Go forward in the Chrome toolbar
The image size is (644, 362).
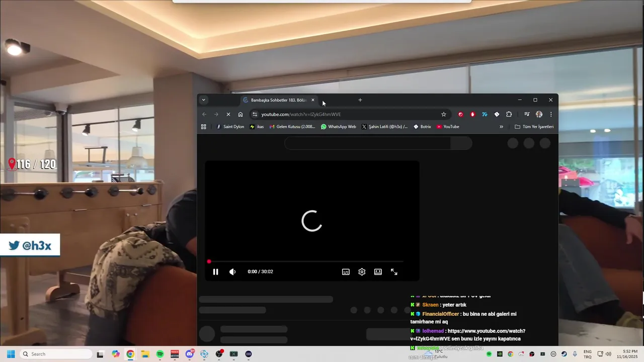[x=216, y=114]
